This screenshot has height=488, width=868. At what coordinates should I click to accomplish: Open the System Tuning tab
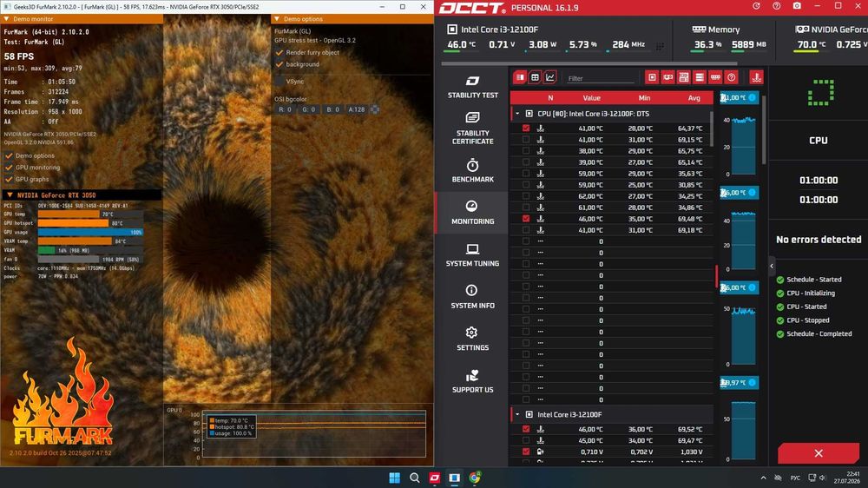tap(472, 255)
